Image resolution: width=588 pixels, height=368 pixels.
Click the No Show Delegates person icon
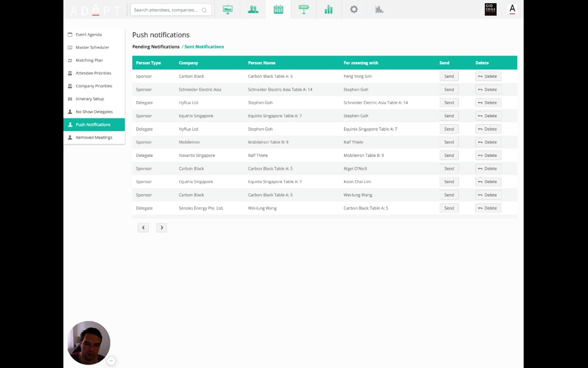(x=70, y=112)
